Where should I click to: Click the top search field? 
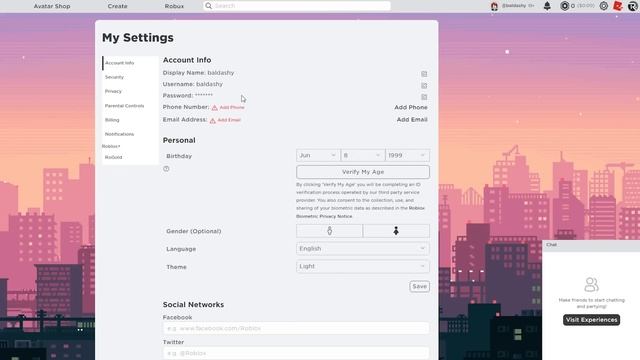click(297, 6)
